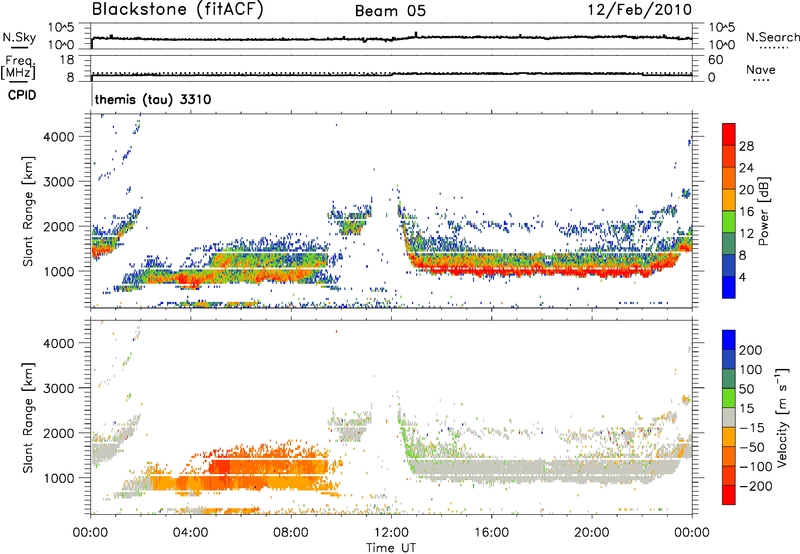
Task: Pick Velocity color bar segment between 100 and 200
Action: pos(729,359)
